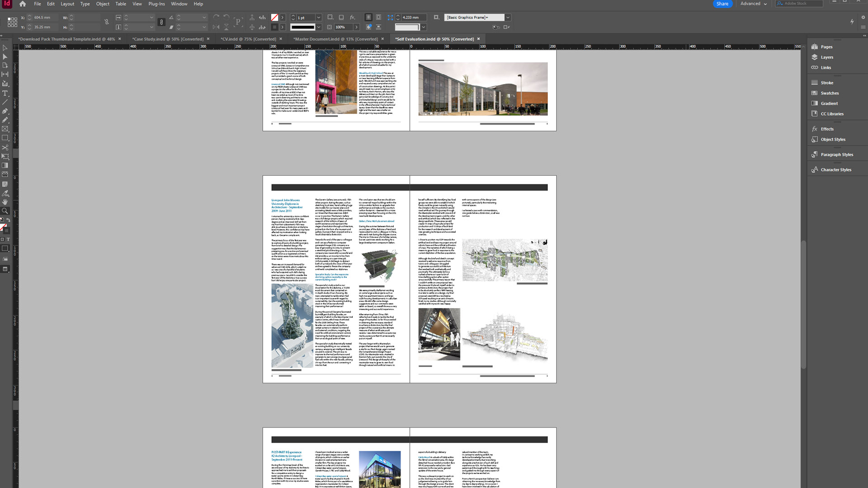Click the Share button
Image resolution: width=868 pixels, height=488 pixels.
722,4
